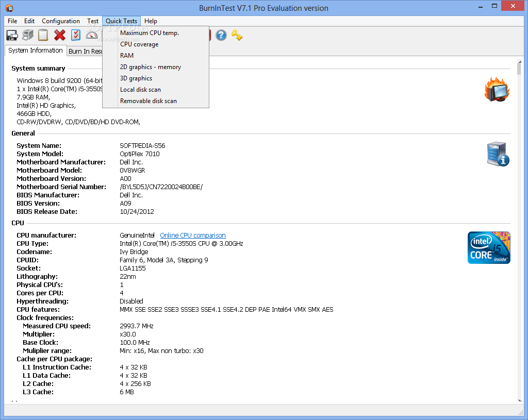Click the server info icon in the General section

(498, 154)
